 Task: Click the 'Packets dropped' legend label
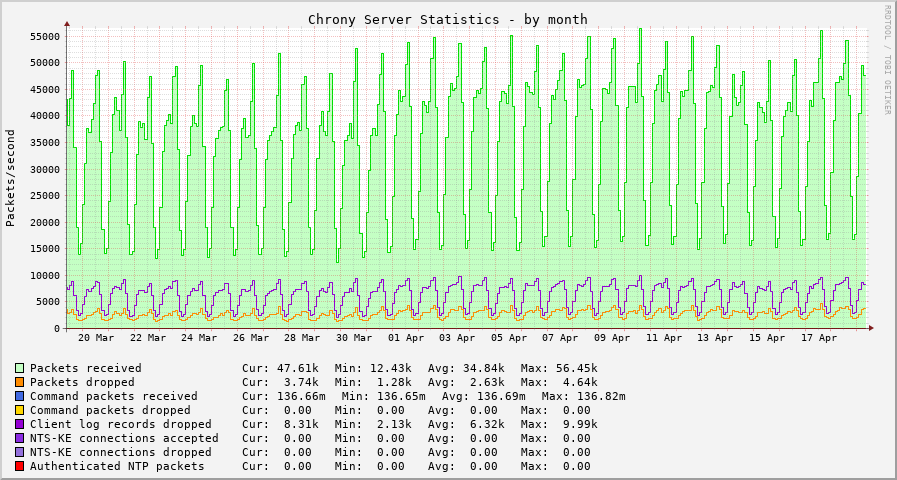point(82,382)
